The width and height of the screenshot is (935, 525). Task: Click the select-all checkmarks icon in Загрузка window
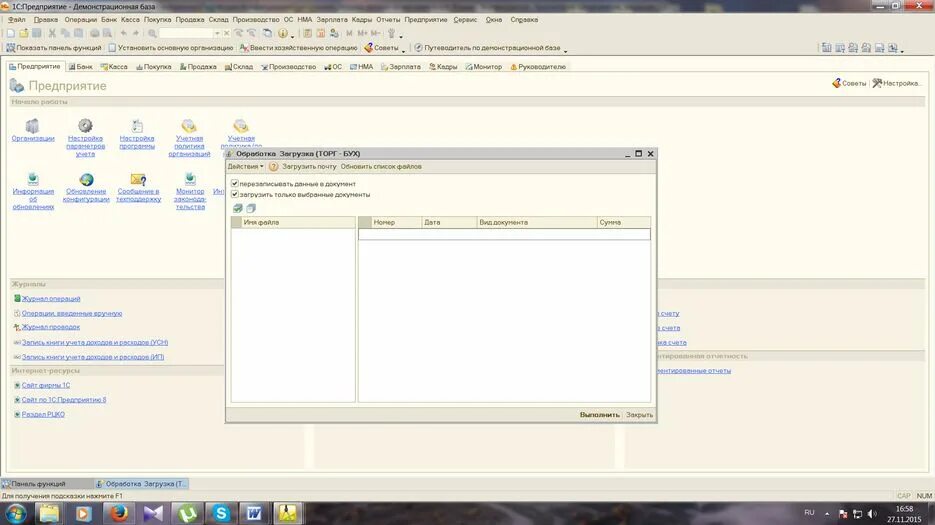pos(238,208)
